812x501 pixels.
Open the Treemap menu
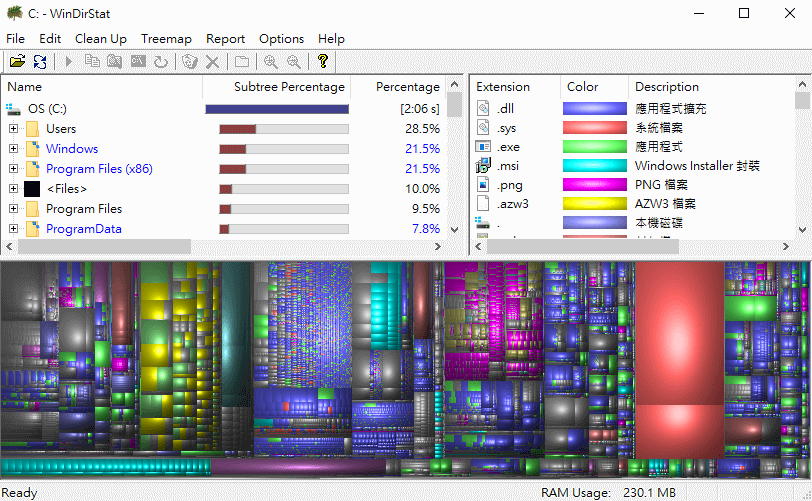pos(166,39)
